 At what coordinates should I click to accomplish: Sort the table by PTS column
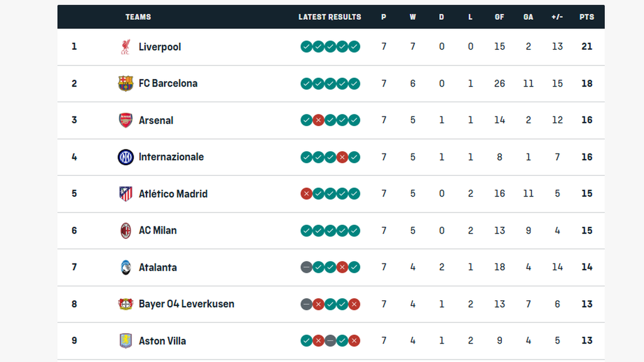(587, 17)
